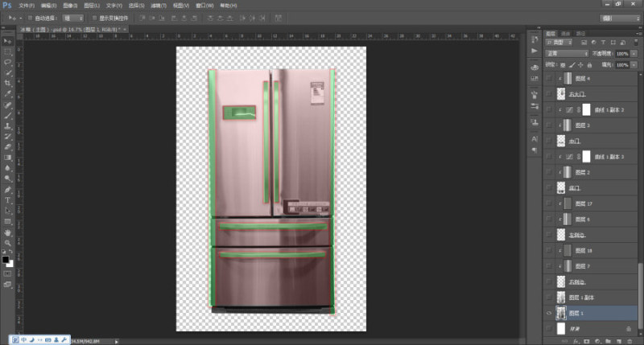Select the Horizontal Type tool
644x345 pixels.
7,200
